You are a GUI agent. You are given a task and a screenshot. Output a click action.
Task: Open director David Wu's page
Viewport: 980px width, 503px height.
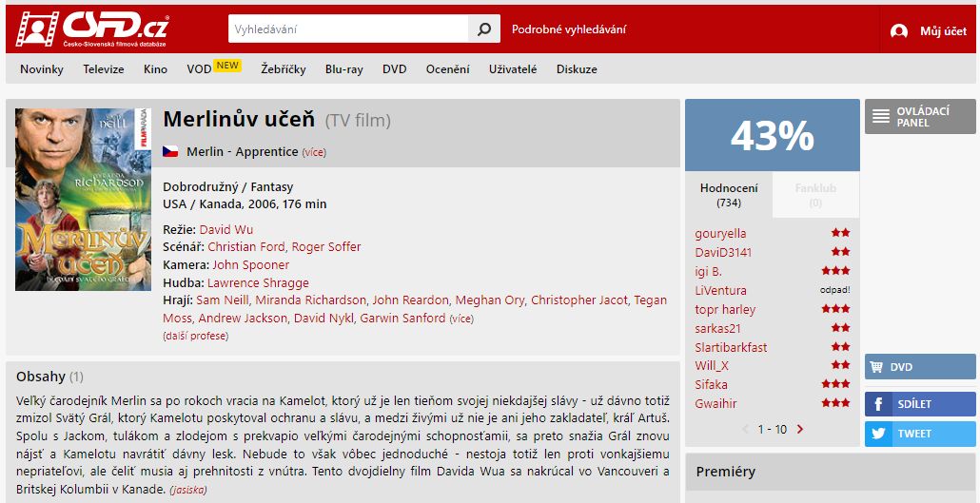pos(226,229)
